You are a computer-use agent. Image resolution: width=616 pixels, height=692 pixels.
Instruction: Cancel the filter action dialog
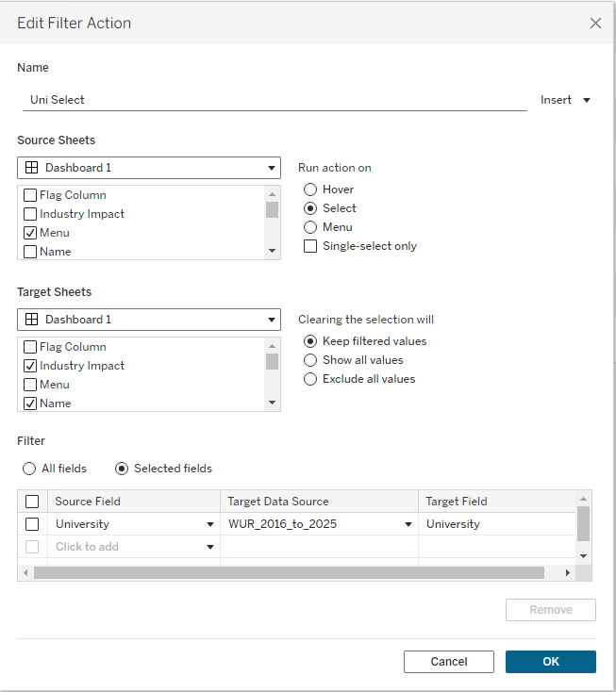point(449,662)
